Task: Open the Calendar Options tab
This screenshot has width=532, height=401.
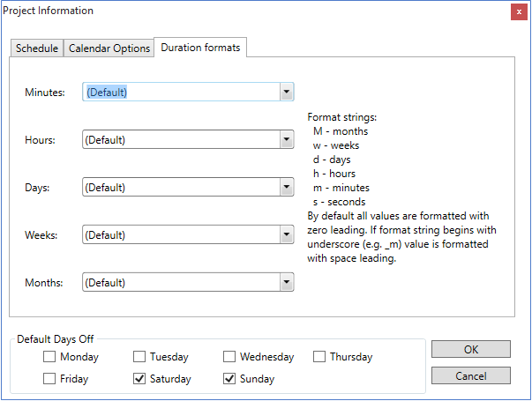Action: 109,48
